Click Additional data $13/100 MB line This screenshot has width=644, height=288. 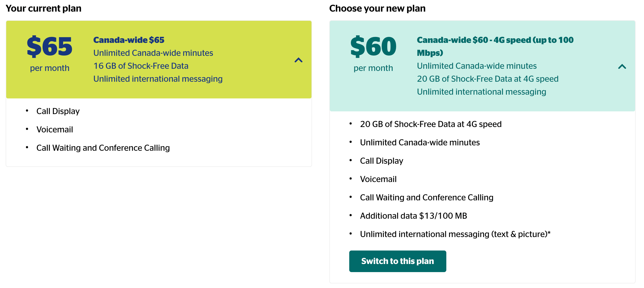(414, 215)
